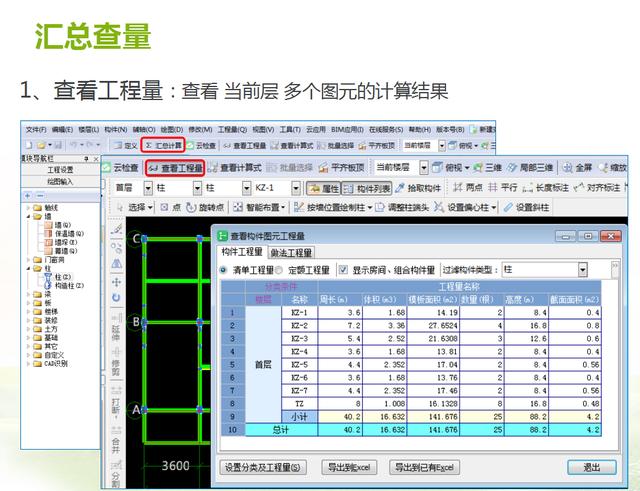Viewport: 640px width, 491px height.
Task: Click 查看工程量 in the front toolbar
Action: pyautogui.click(x=176, y=167)
